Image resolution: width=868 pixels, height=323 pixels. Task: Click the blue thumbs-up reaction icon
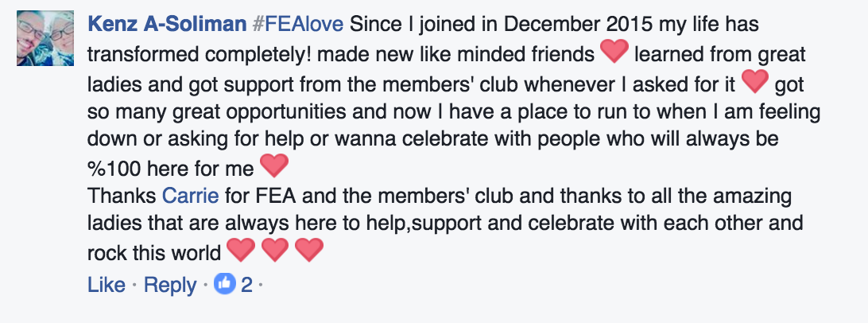click(x=225, y=284)
